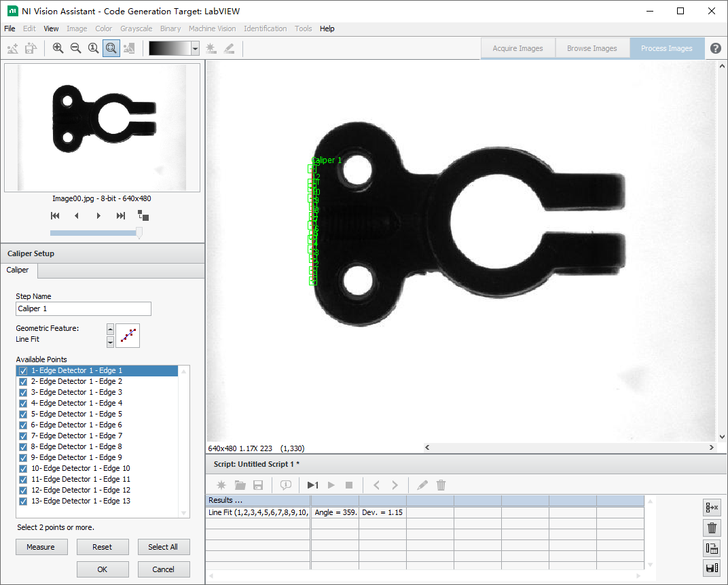728x585 pixels.
Task: Run script once with the Run Once icon
Action: pyautogui.click(x=312, y=485)
